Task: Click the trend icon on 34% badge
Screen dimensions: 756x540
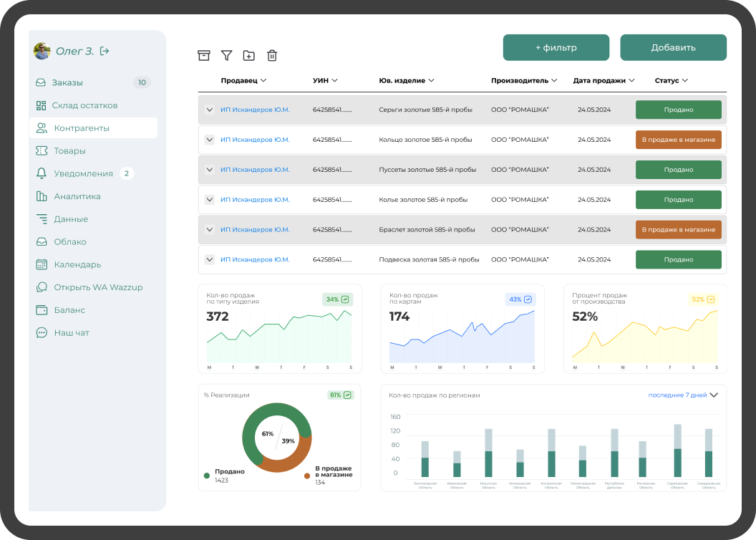Action: [345, 299]
